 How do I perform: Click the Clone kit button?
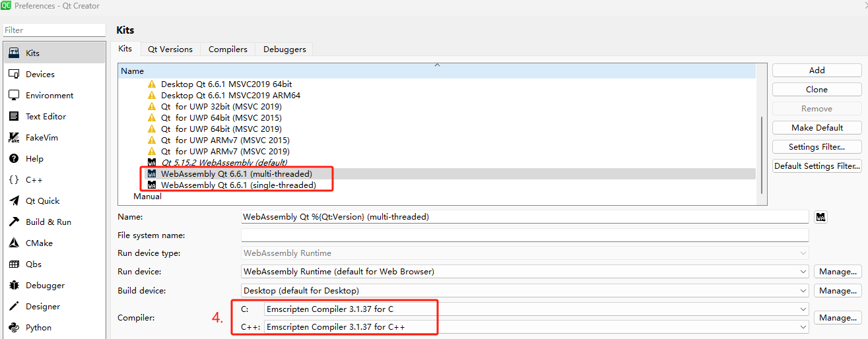click(x=817, y=89)
